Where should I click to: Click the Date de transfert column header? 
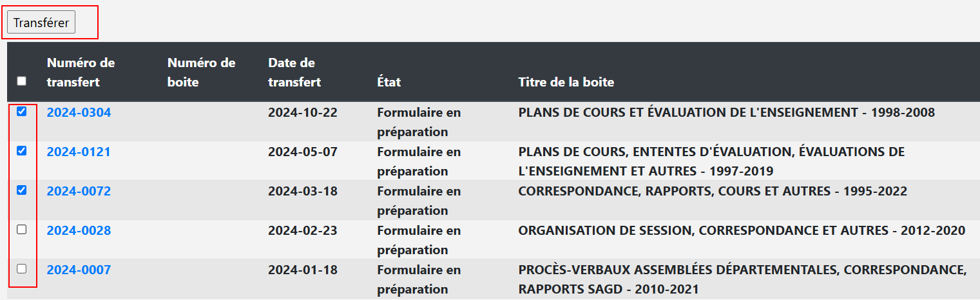coord(294,72)
